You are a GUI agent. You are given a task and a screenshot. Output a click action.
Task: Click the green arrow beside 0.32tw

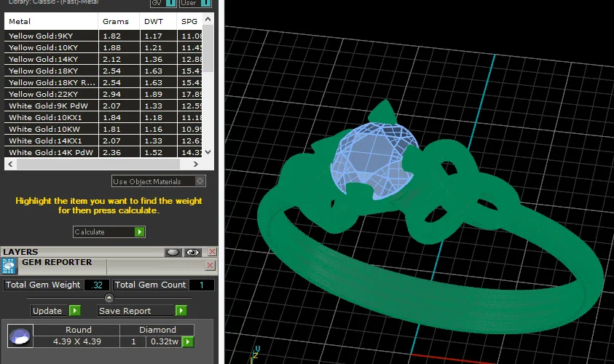pos(188,341)
